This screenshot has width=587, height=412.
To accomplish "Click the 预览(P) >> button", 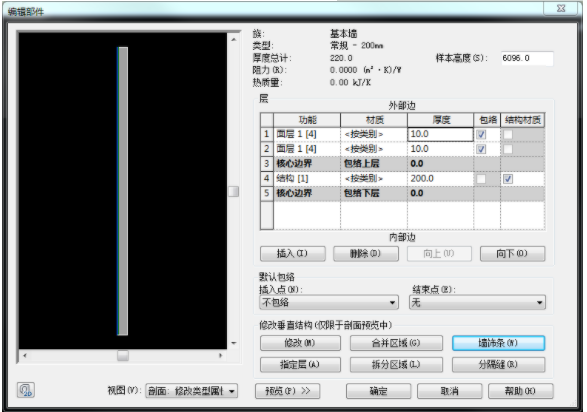I will pyautogui.click(x=288, y=391).
